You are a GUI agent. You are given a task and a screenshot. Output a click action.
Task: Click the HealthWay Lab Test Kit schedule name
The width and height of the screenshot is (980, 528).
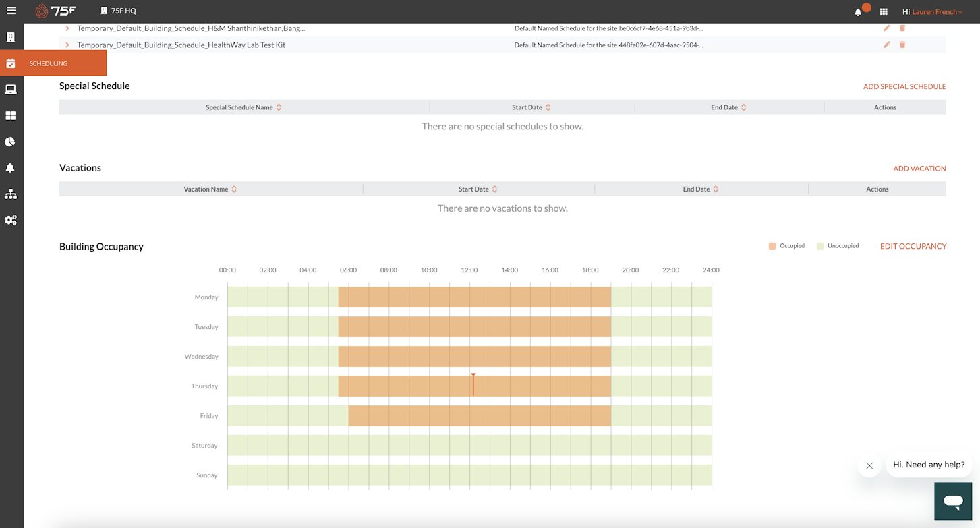point(181,45)
